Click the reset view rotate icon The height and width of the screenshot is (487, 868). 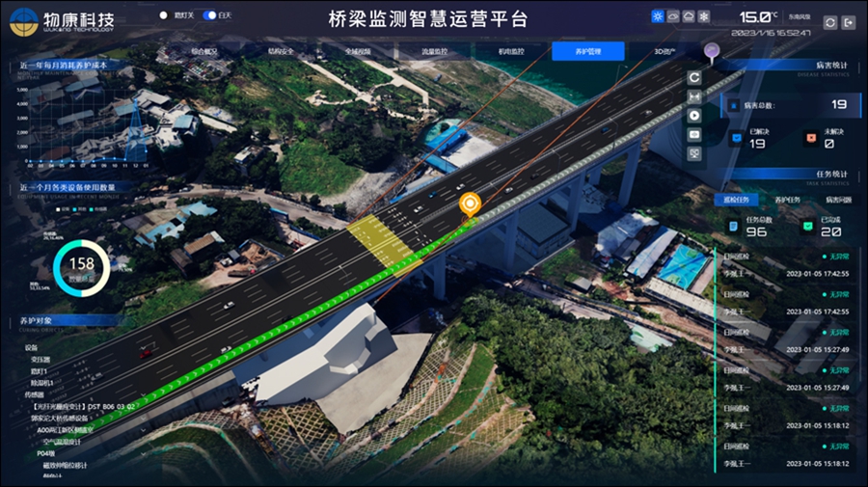point(694,77)
